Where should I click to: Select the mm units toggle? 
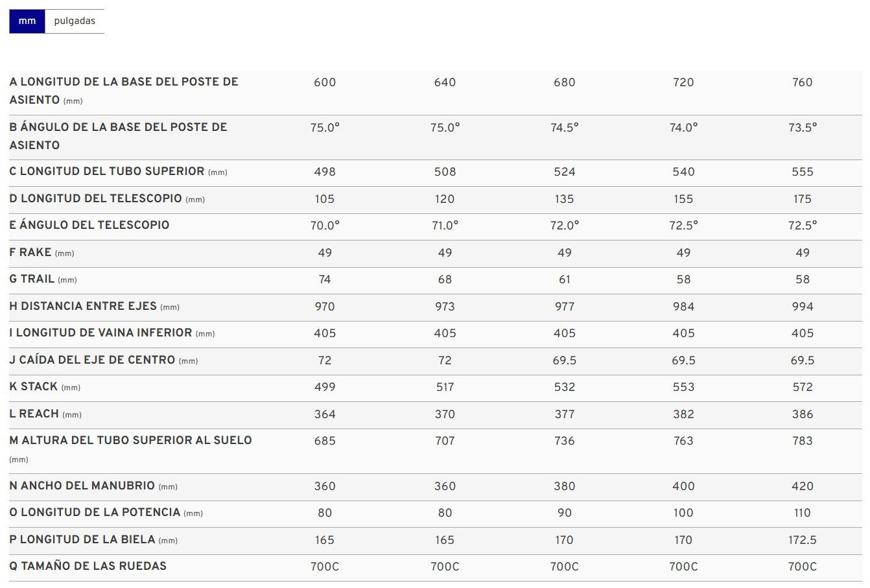27,21
